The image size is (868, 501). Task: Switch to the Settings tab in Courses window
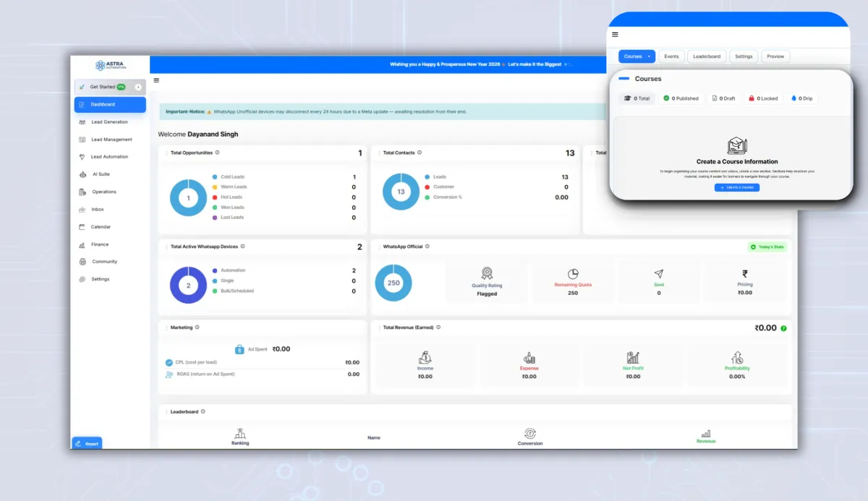click(744, 56)
